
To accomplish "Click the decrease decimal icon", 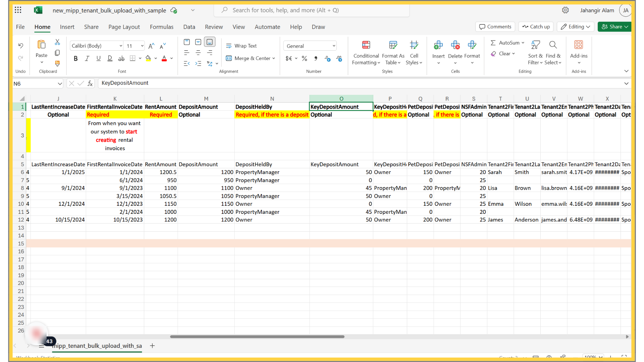I will (339, 58).
